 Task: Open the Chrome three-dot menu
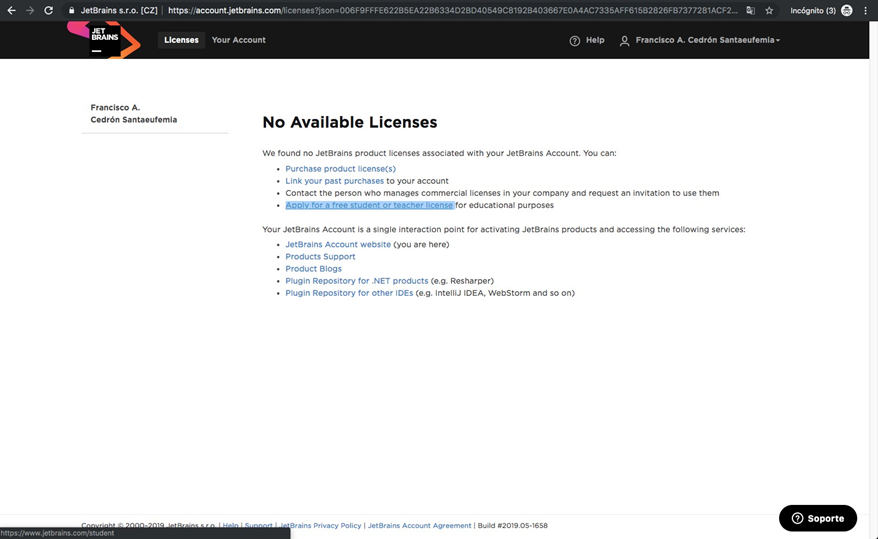click(x=865, y=11)
